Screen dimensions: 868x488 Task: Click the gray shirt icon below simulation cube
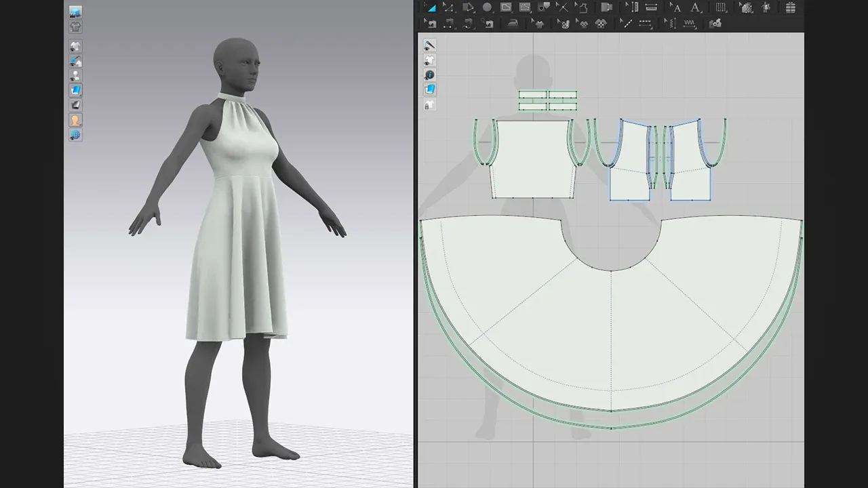[75, 26]
